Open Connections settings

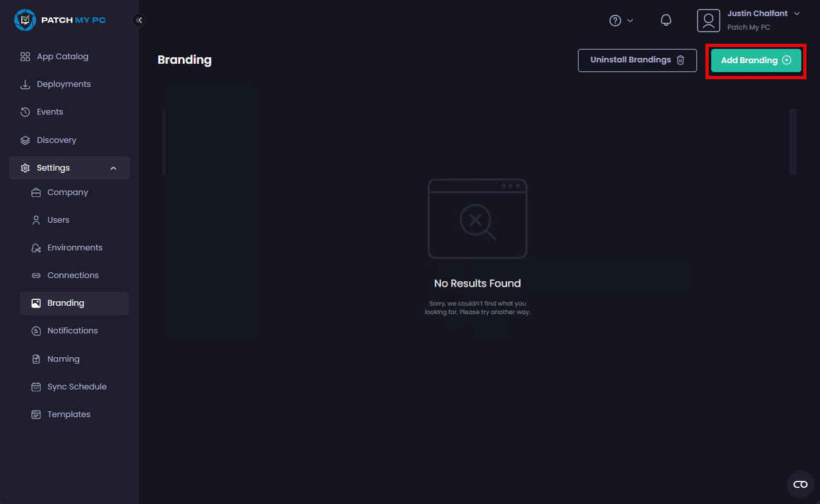click(73, 275)
